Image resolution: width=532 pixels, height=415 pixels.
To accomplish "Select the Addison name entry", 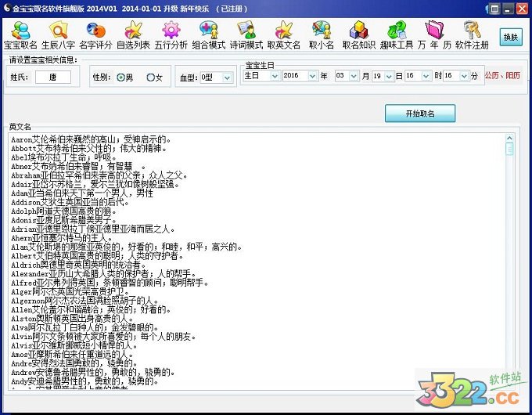I will point(70,202).
